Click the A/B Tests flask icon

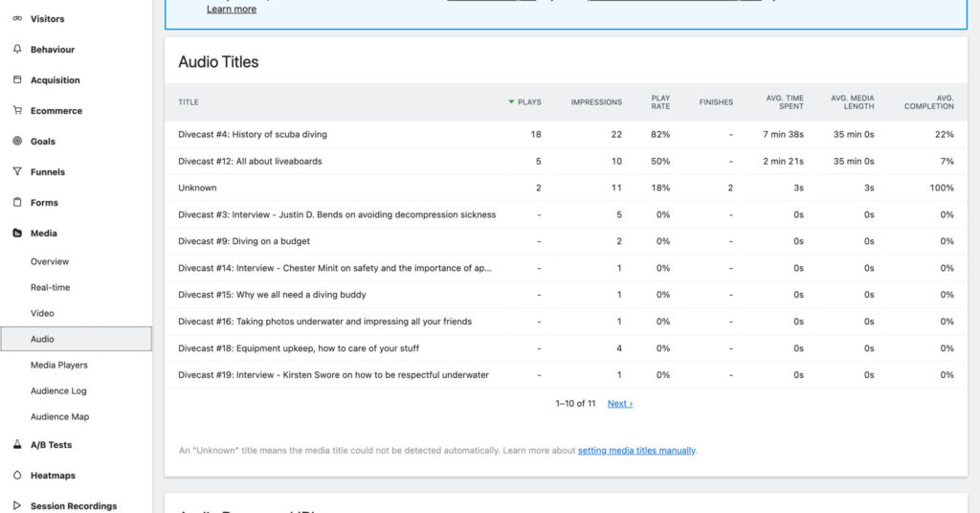16,445
